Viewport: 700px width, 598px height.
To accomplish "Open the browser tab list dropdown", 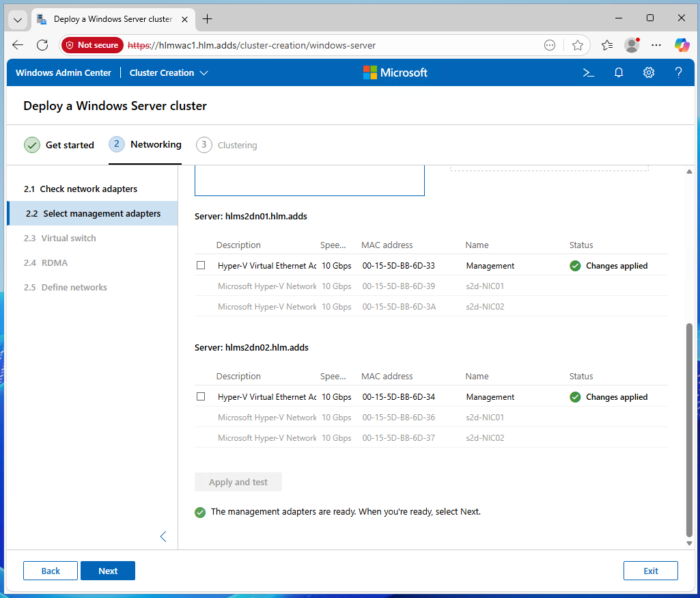I will (18, 19).
